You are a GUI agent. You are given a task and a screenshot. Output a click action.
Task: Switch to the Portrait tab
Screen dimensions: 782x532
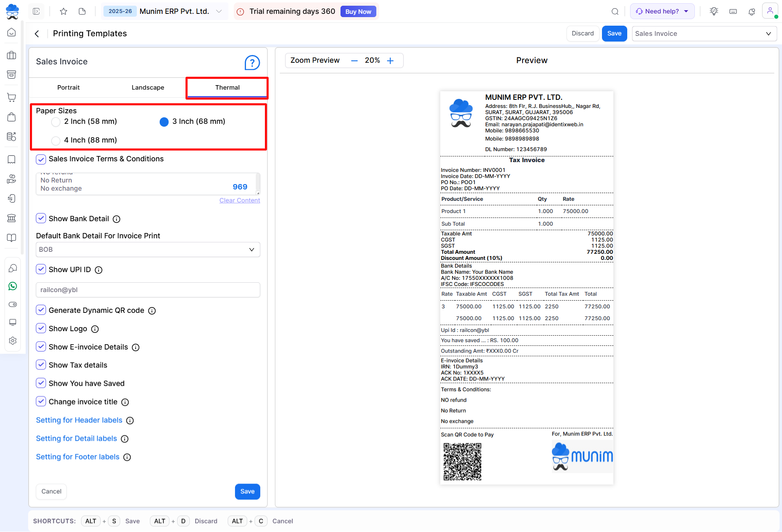click(68, 88)
